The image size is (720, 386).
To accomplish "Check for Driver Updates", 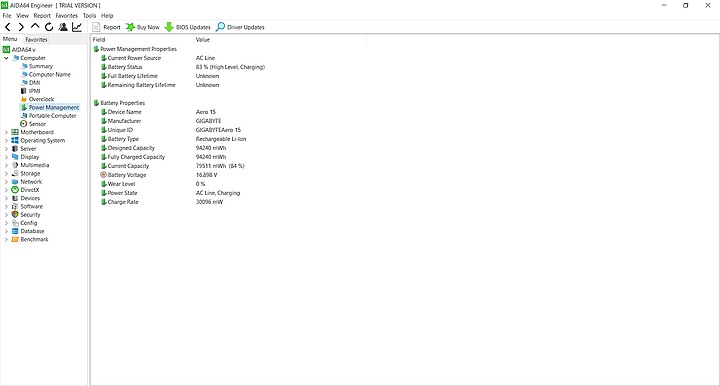I will click(x=240, y=27).
